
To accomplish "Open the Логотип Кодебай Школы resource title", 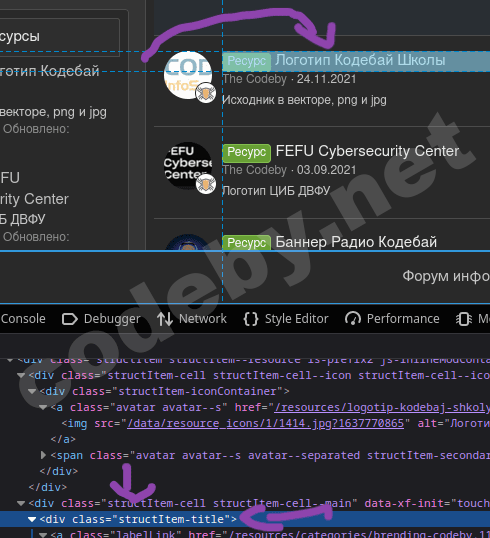I will click(360, 60).
